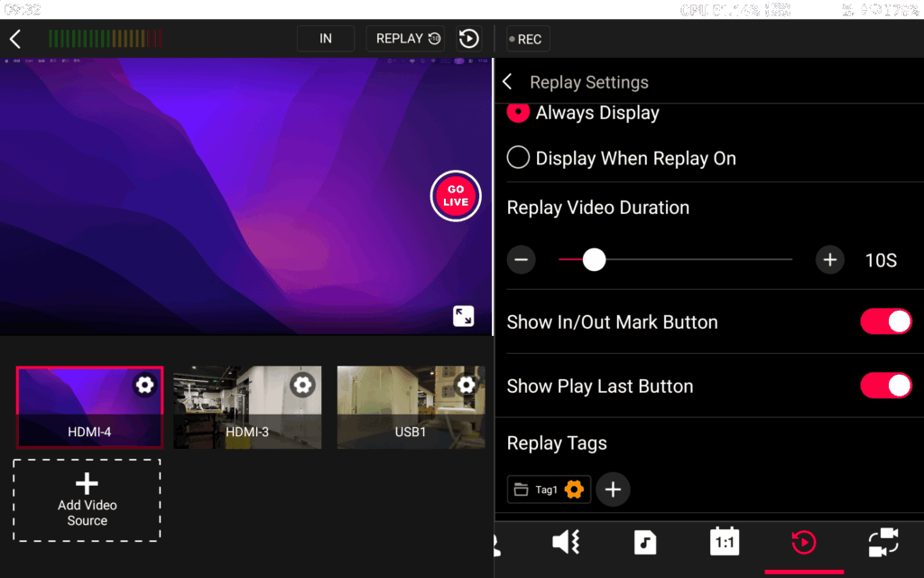Click the play last replay icon
The width and height of the screenshot is (924, 578).
[468, 39]
